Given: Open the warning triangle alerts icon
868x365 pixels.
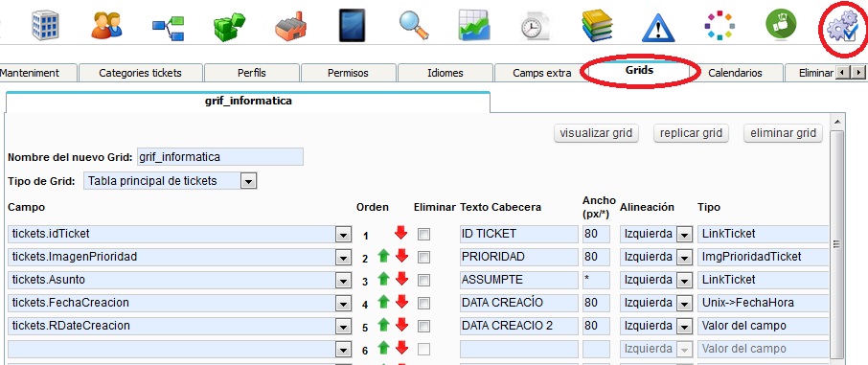Looking at the screenshot, I should coord(658,27).
